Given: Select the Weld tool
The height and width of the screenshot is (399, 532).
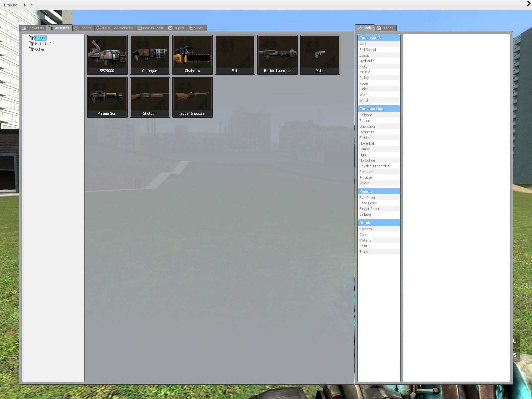Looking at the screenshot, I should 379,95.
